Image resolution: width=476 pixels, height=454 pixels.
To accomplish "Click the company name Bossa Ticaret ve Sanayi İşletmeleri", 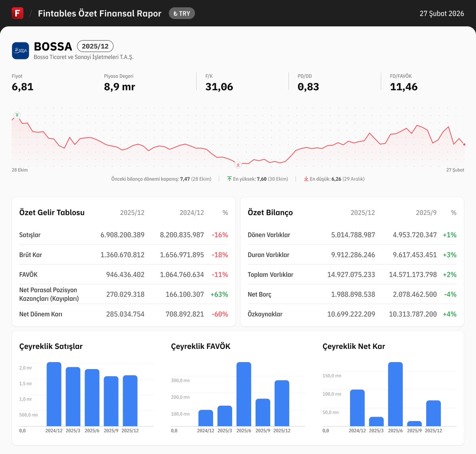I will click(84, 57).
